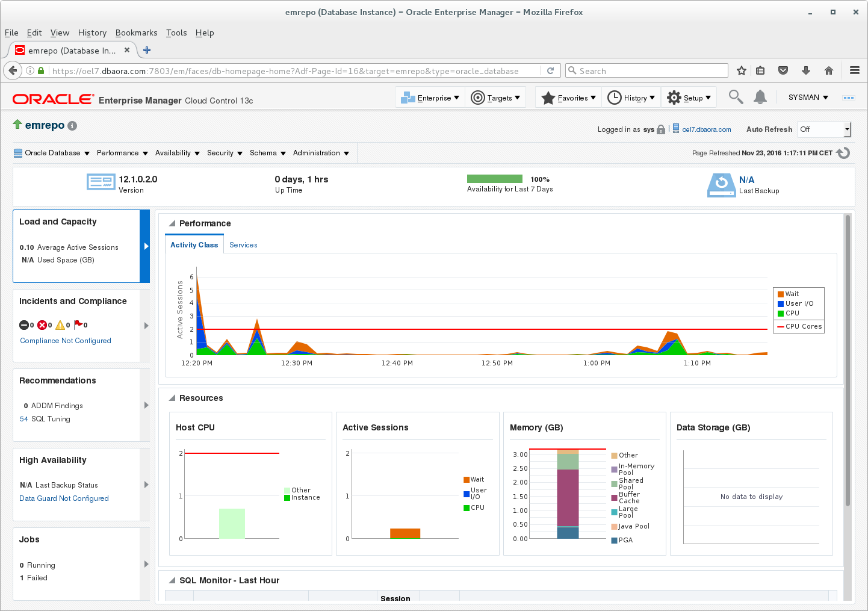
Task: Click the emrepo target information icon
Action: pyautogui.click(x=72, y=126)
